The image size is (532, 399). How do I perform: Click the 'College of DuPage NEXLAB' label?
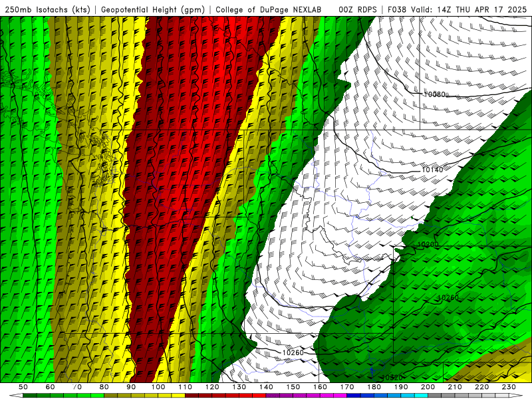tap(268, 10)
